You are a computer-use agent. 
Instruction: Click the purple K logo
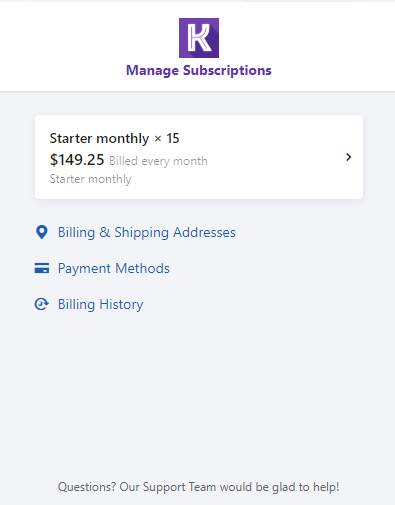[x=199, y=38]
